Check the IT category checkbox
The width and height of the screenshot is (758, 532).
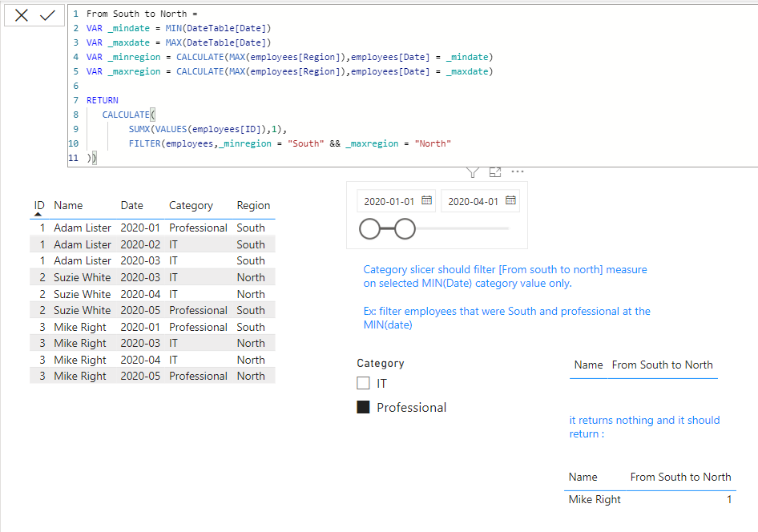click(363, 383)
